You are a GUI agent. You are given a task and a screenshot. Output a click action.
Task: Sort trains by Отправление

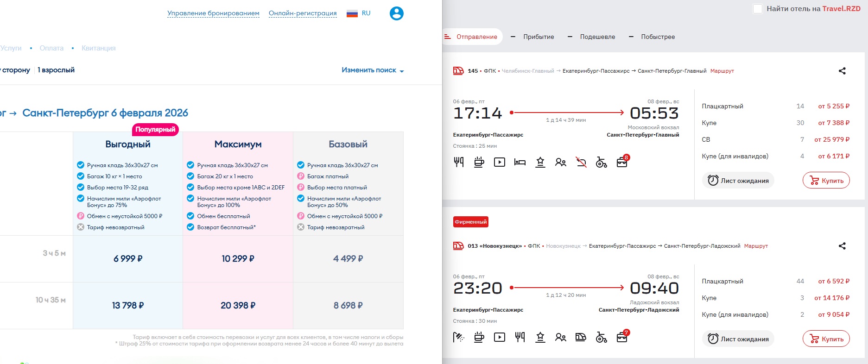(x=472, y=37)
